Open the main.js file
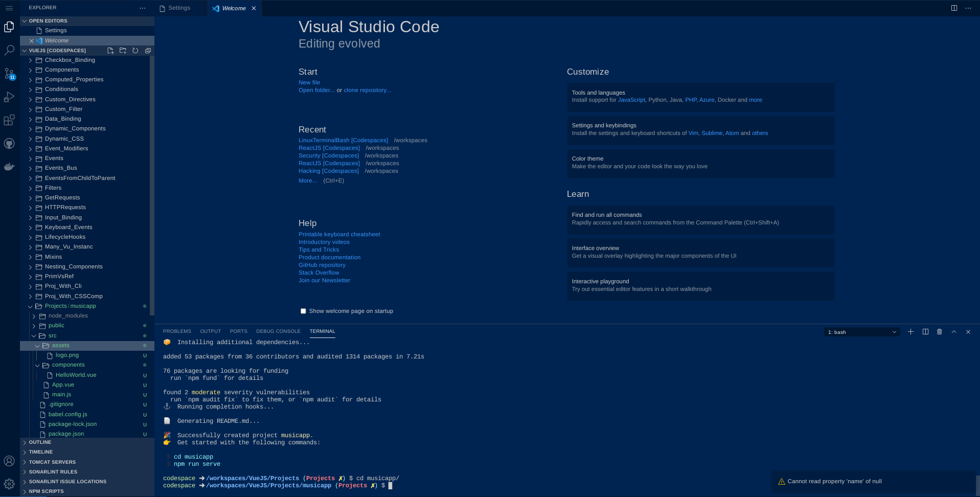The height and width of the screenshot is (497, 980). 61,394
